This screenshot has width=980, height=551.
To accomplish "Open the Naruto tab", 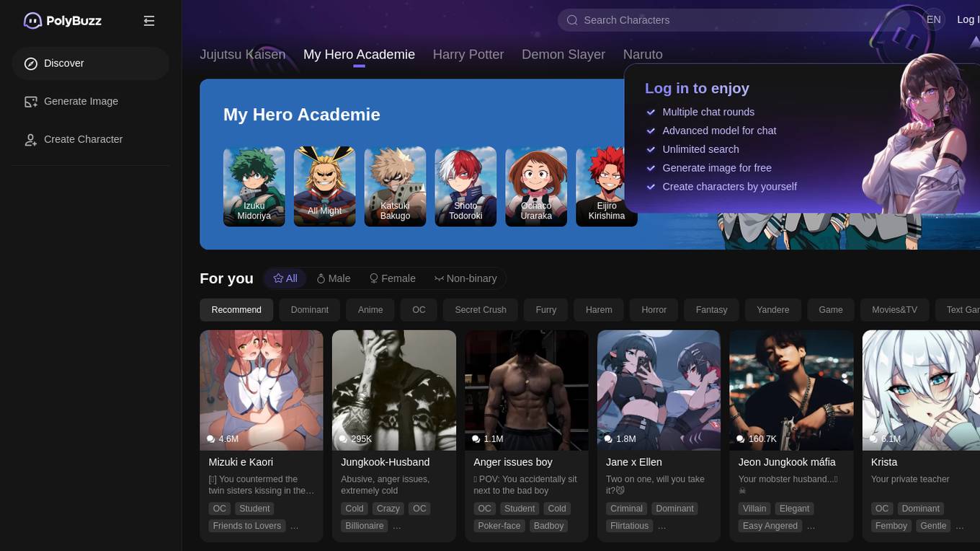I will (643, 55).
